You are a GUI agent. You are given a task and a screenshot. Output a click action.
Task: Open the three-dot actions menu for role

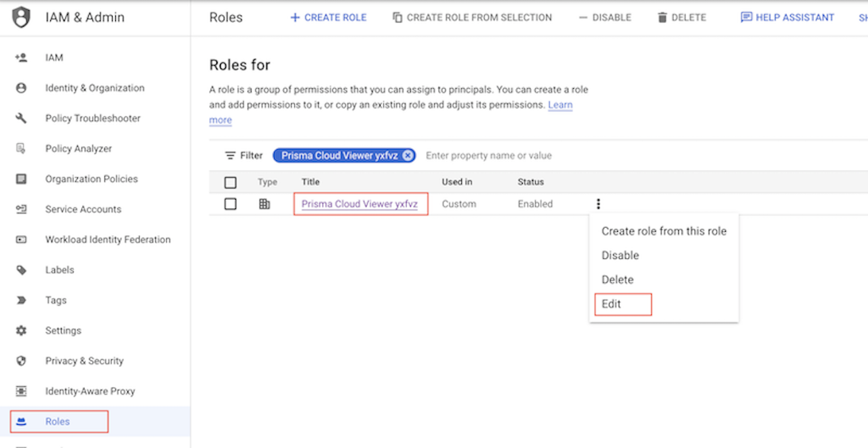click(598, 204)
